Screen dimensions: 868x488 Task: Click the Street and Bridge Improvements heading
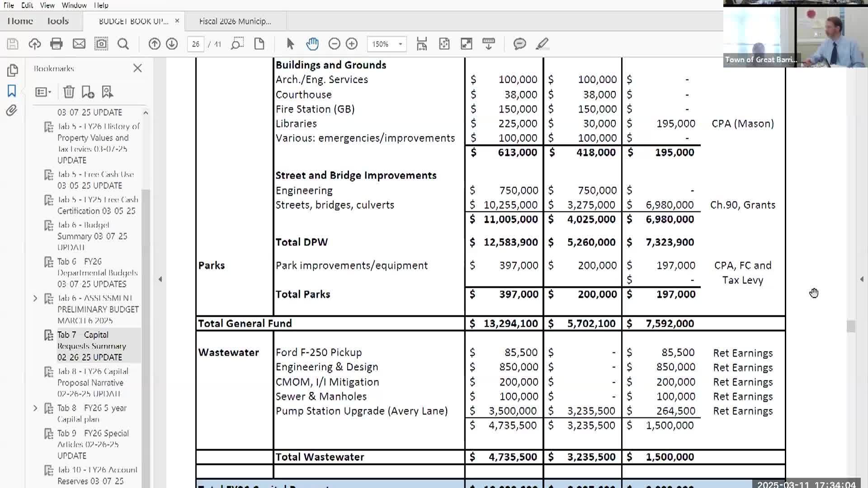pos(356,175)
